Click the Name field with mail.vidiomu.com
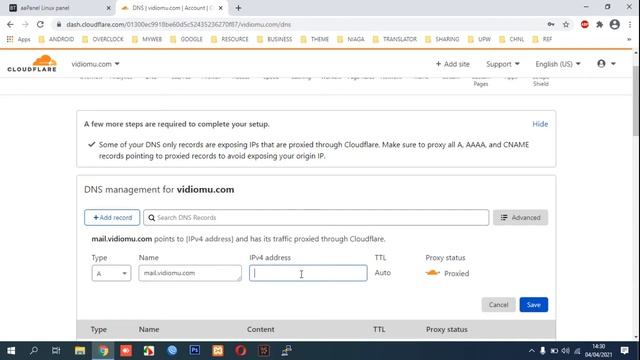This screenshot has width=640, height=360. click(x=190, y=273)
